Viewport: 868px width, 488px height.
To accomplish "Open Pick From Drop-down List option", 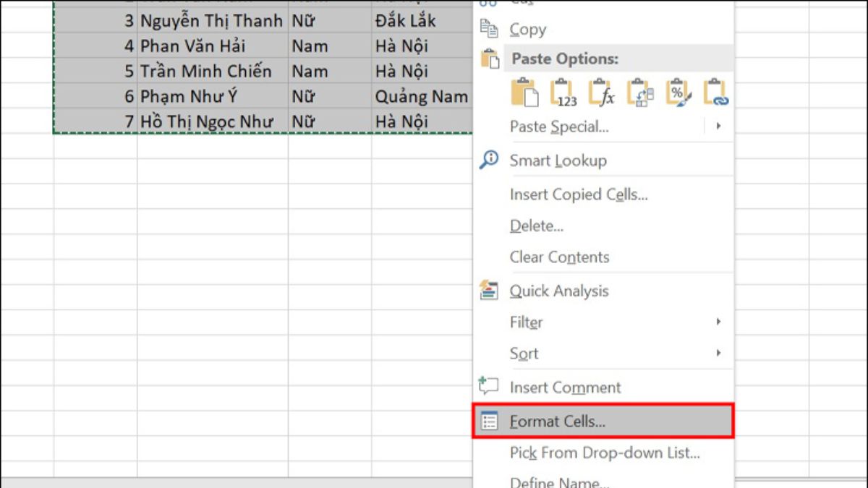I will [x=604, y=453].
